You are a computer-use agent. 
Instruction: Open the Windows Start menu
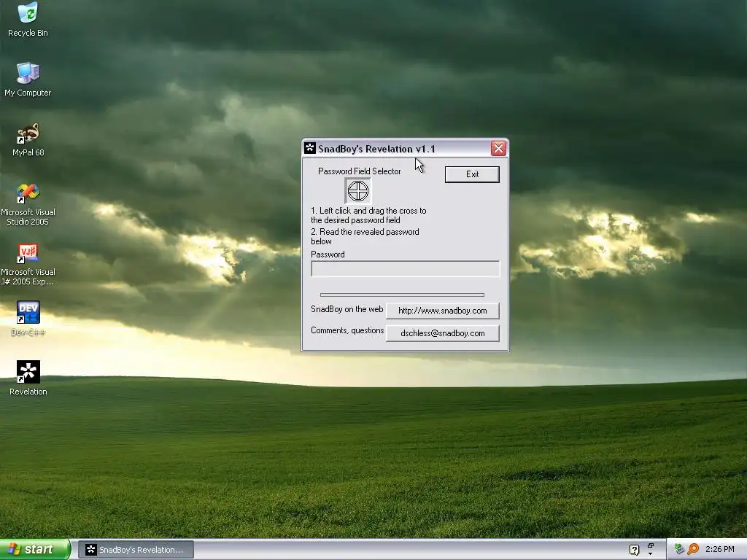pos(35,550)
